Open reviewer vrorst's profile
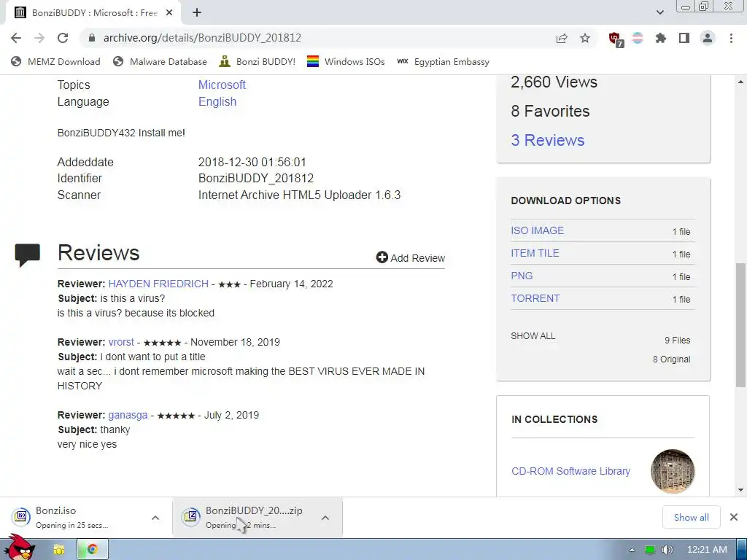 click(121, 343)
